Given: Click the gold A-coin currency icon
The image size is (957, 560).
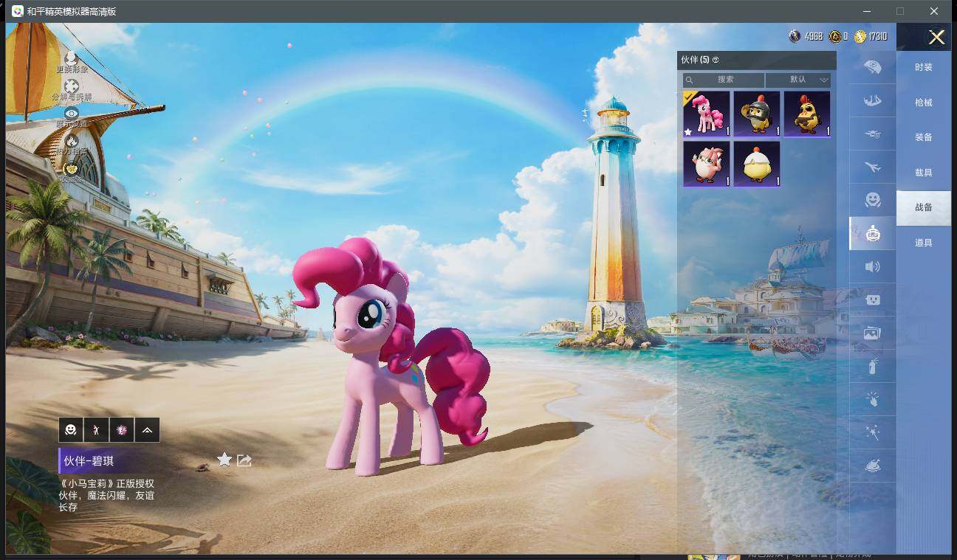Looking at the screenshot, I should tap(834, 36).
